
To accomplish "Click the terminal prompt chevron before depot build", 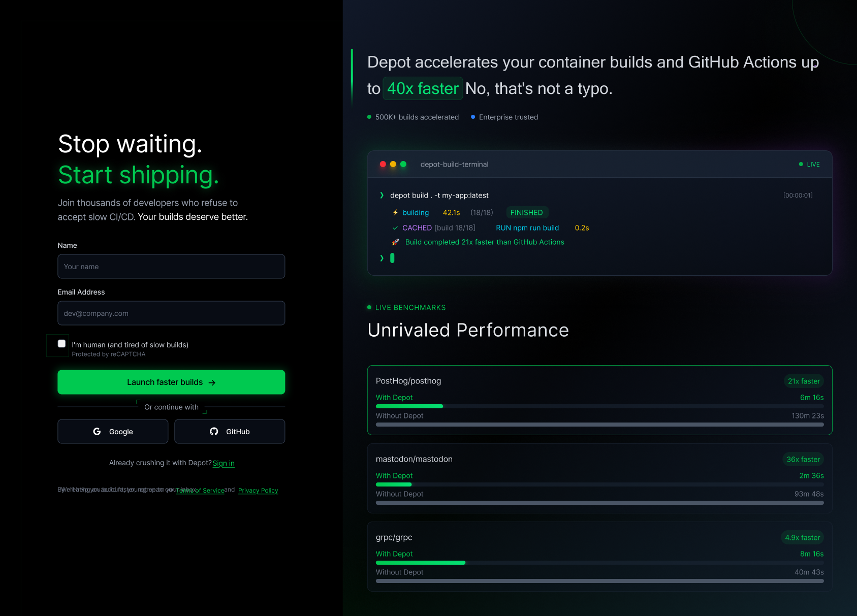I will point(382,196).
